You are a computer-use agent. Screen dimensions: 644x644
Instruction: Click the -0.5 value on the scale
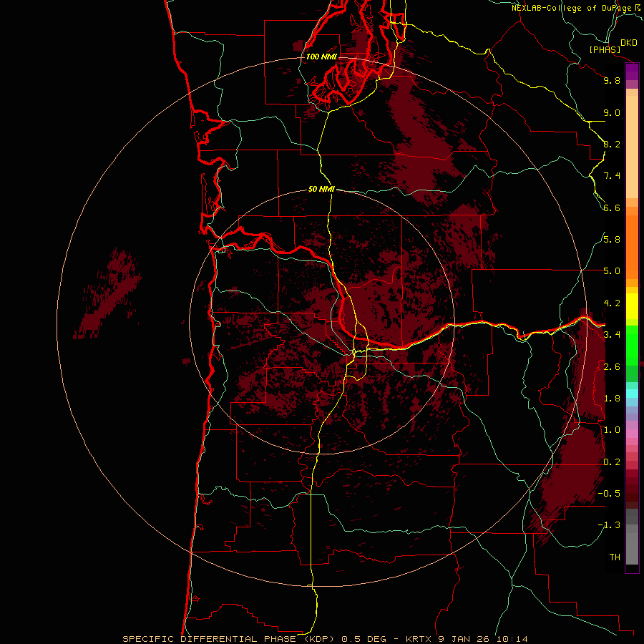tap(609, 494)
